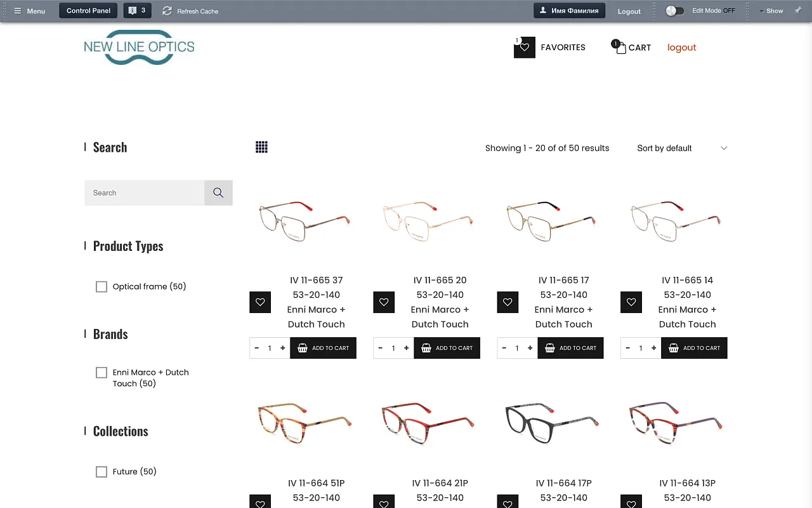The image size is (812, 508).
Task: Add IV 11-665 20 to cart
Action: pyautogui.click(x=447, y=348)
